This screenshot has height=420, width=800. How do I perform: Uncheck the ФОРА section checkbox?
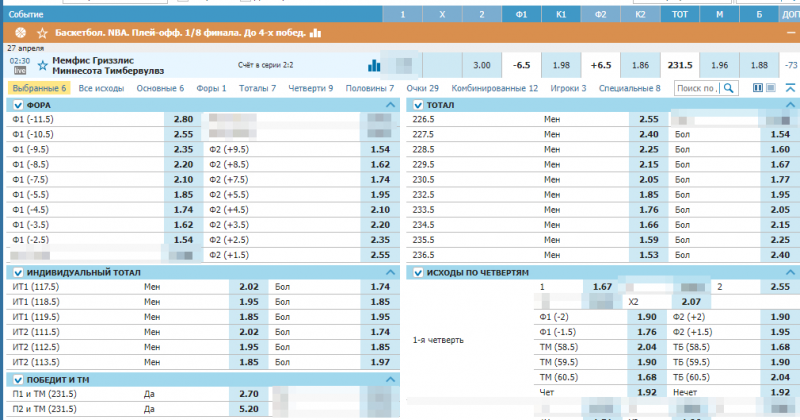[18, 105]
